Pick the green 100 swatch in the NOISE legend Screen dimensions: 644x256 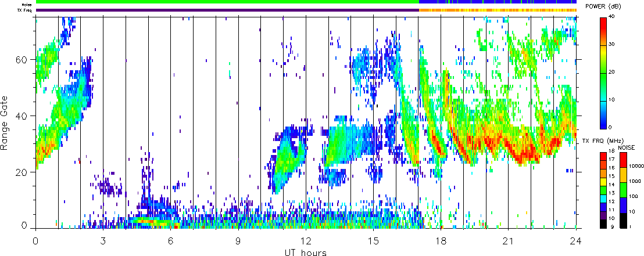tap(623, 189)
